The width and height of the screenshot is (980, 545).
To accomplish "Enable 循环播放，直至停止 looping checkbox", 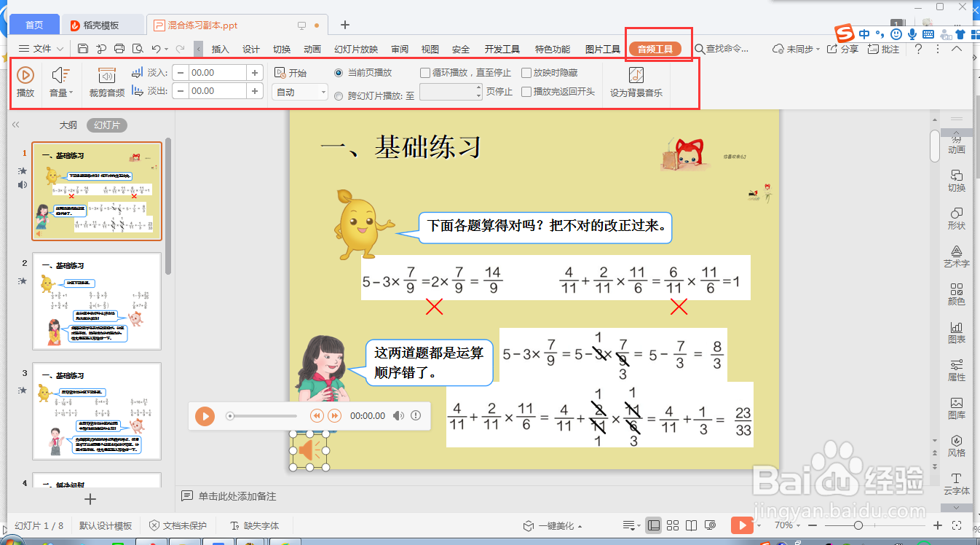I will (426, 71).
